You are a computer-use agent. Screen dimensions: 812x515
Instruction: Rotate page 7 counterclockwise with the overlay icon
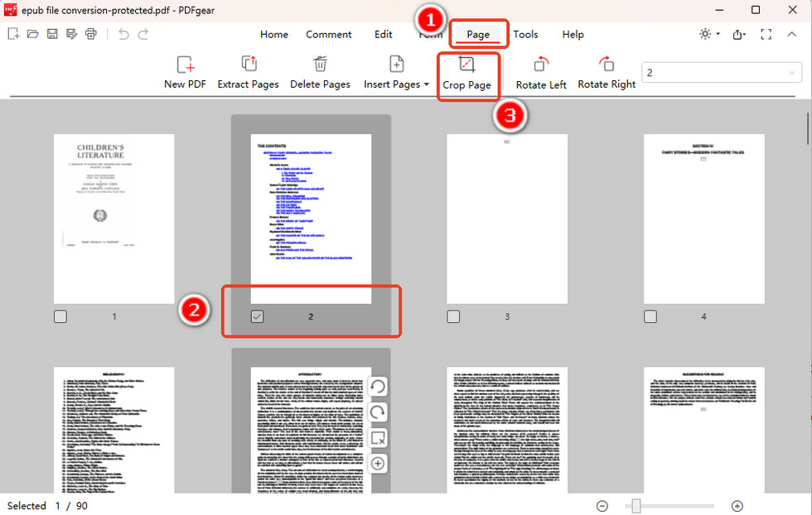(378, 386)
